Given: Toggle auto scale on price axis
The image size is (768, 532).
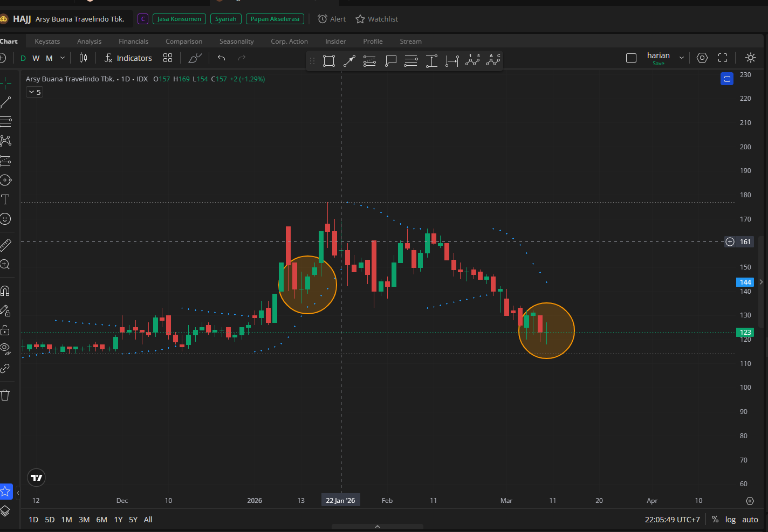Looking at the screenshot, I should coord(750,520).
